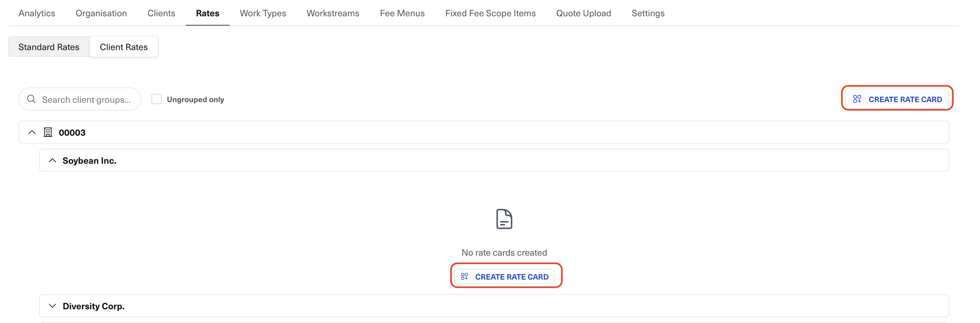This screenshot has height=323, width=980.
Task: Switch to the Work Types tab
Action: (262, 13)
